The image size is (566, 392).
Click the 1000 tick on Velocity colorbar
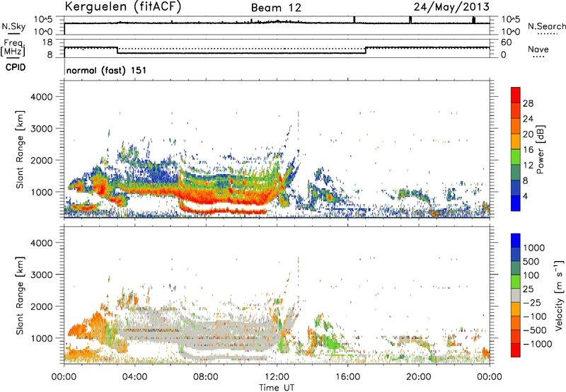point(533,248)
